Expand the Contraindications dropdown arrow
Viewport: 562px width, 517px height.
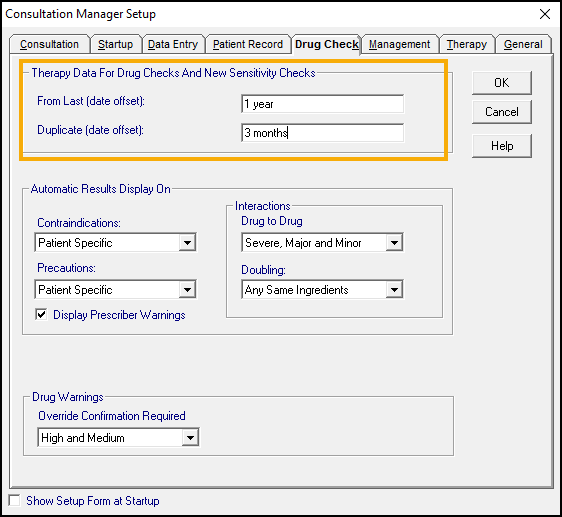coord(187,243)
